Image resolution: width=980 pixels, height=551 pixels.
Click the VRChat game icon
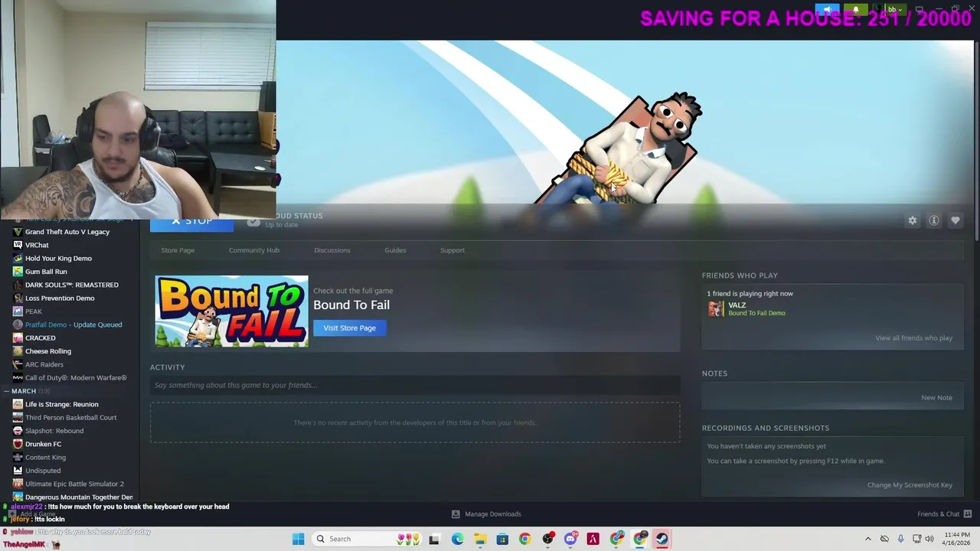pyautogui.click(x=18, y=245)
